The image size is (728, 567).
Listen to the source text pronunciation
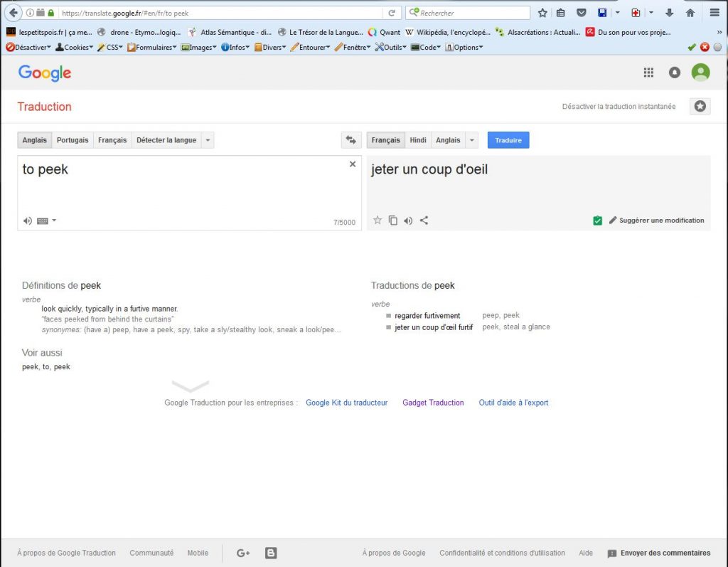tap(27, 221)
